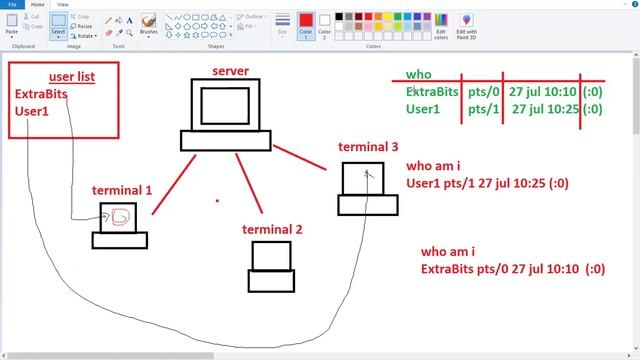Viewport: 640px width, 360px height.
Task: Pick the purple color swatch
Action: click(x=427, y=17)
